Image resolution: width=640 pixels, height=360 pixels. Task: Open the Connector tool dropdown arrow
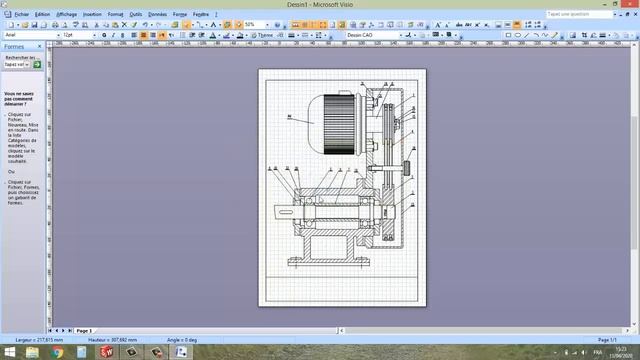tap(206, 25)
